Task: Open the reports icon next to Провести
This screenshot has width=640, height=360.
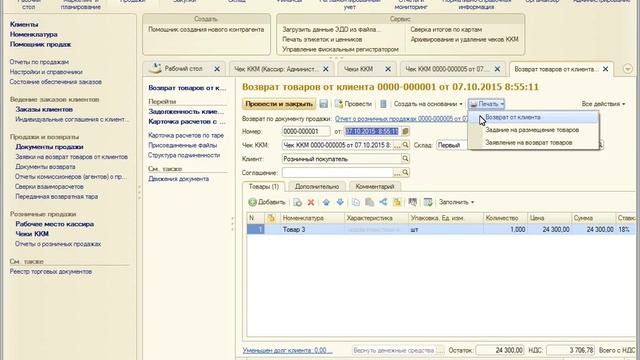Action: coord(383,104)
